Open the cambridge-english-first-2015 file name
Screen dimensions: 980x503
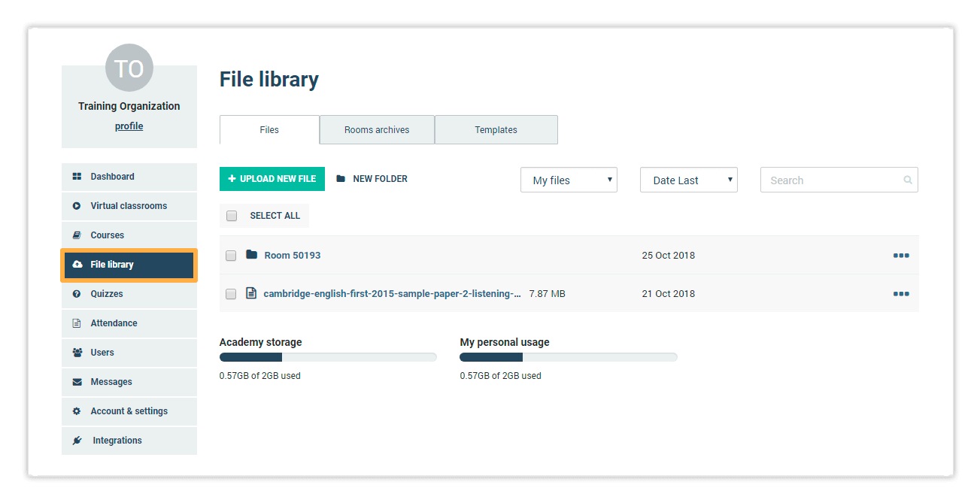tap(392, 294)
